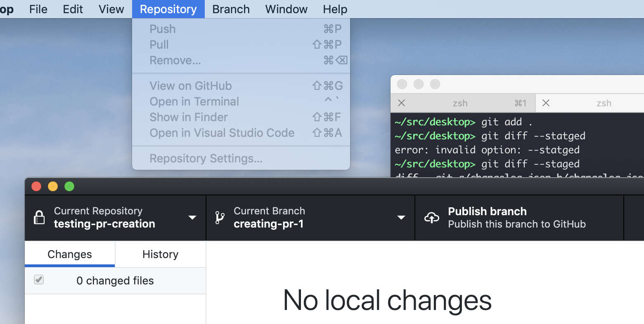Click the Publish branch button

[487, 217]
